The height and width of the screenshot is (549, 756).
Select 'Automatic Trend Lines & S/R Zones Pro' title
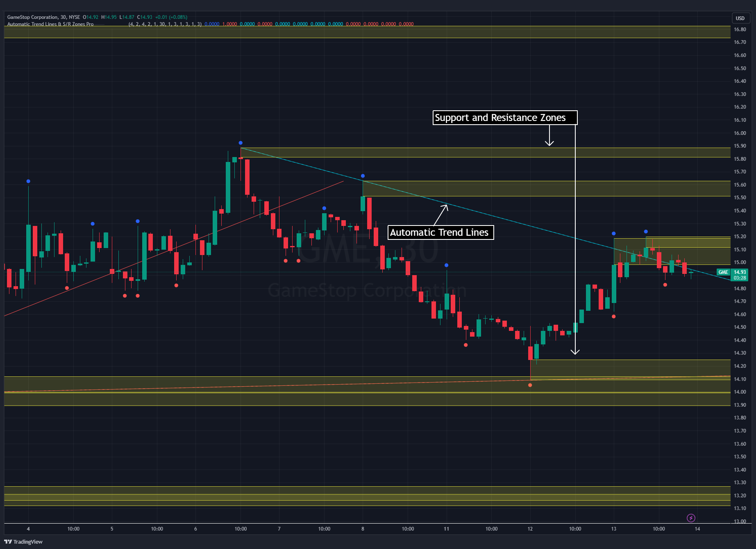pos(50,24)
